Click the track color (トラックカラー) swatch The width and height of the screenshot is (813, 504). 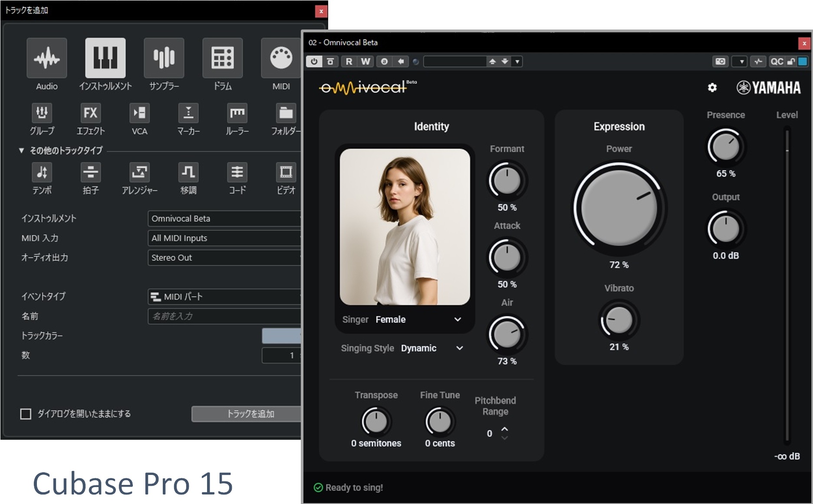[281, 336]
